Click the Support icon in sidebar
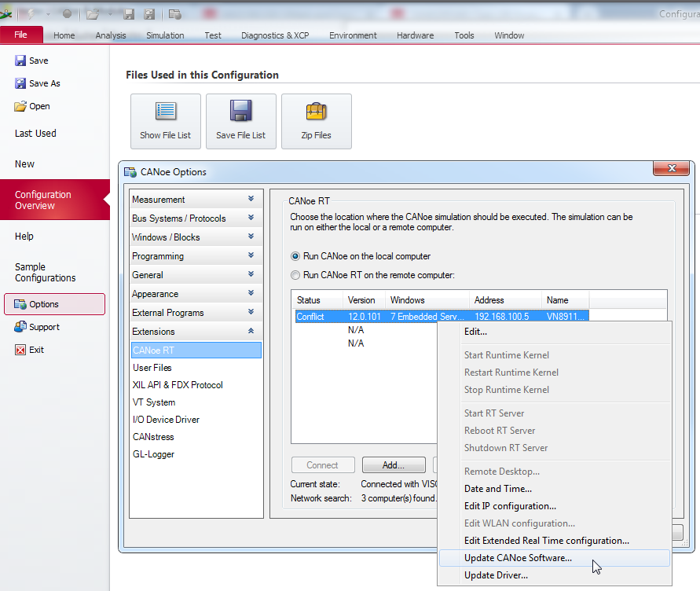This screenshot has height=591, width=700. pos(20,327)
